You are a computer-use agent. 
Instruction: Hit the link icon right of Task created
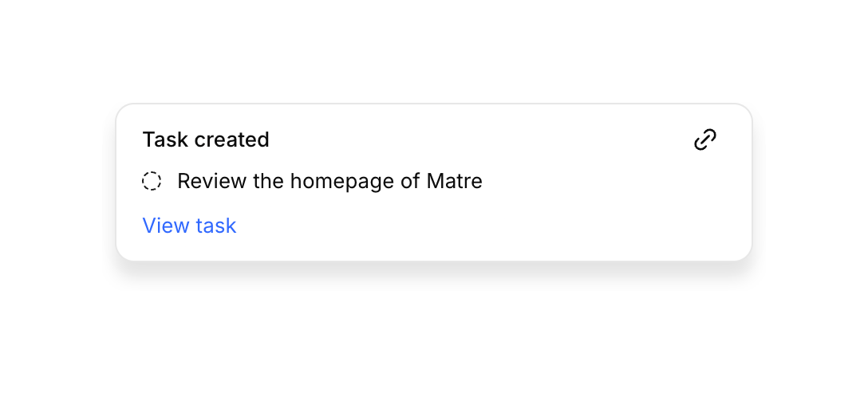click(704, 140)
